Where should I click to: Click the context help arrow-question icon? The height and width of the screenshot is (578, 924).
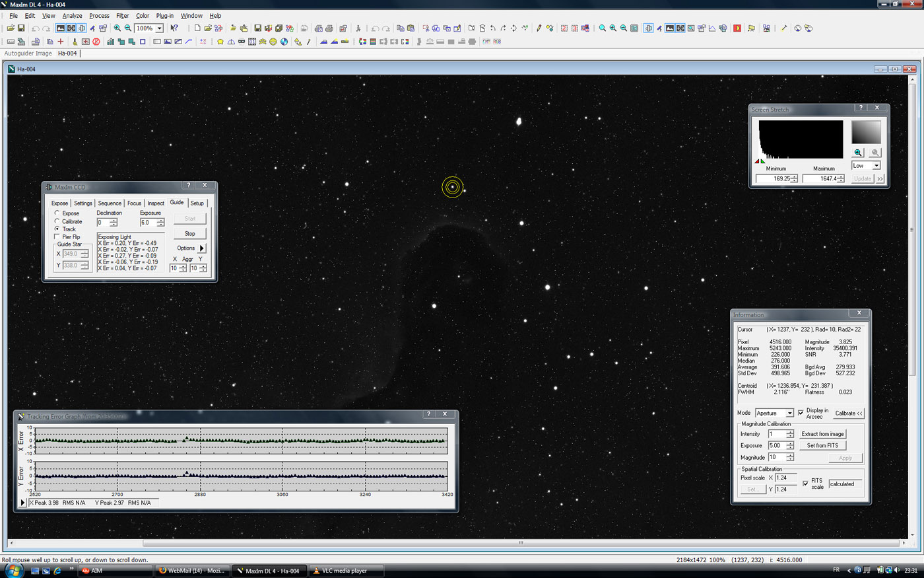click(174, 28)
